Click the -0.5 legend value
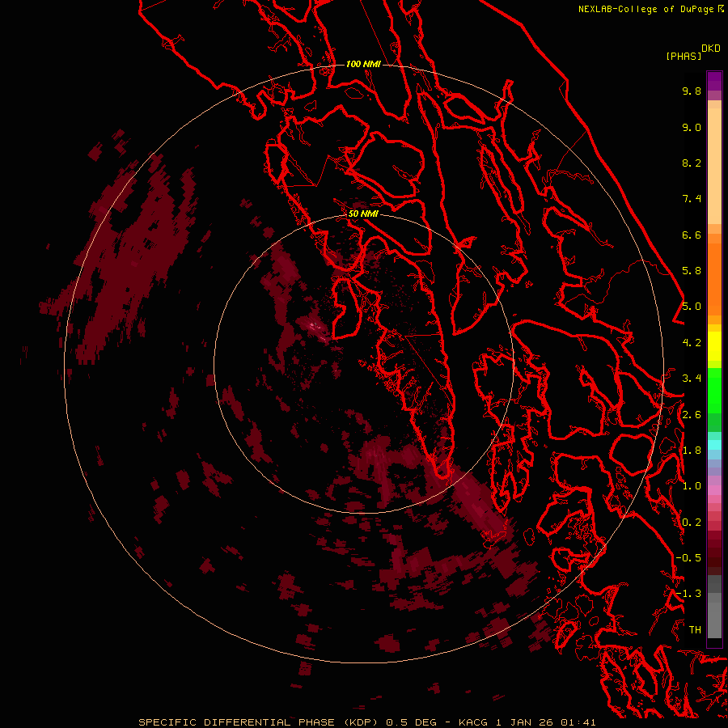Image resolution: width=728 pixels, height=728 pixels. [x=688, y=558]
